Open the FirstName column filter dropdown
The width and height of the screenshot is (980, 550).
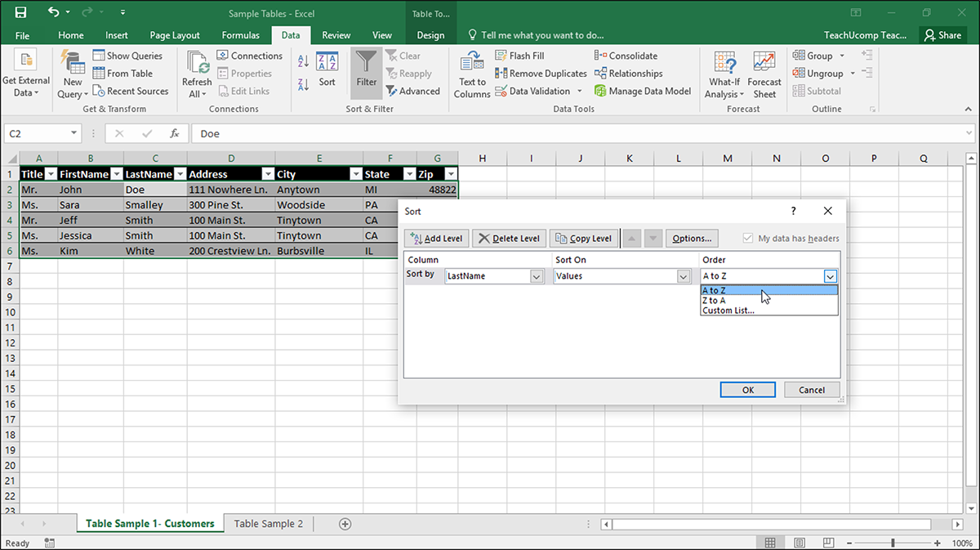(118, 173)
